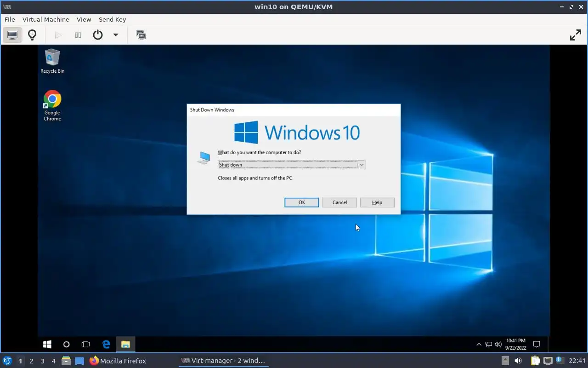Open the Windows Start menu

(47, 344)
